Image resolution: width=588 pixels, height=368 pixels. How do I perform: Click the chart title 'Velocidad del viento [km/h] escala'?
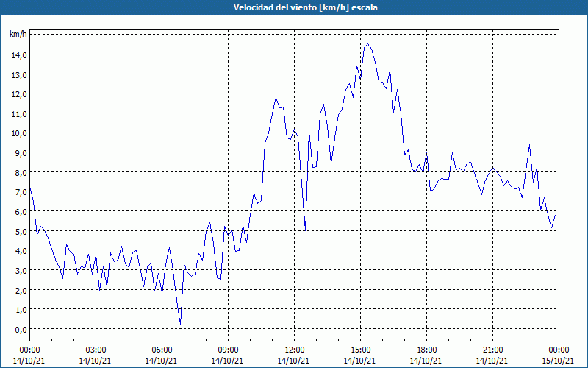coord(305,7)
